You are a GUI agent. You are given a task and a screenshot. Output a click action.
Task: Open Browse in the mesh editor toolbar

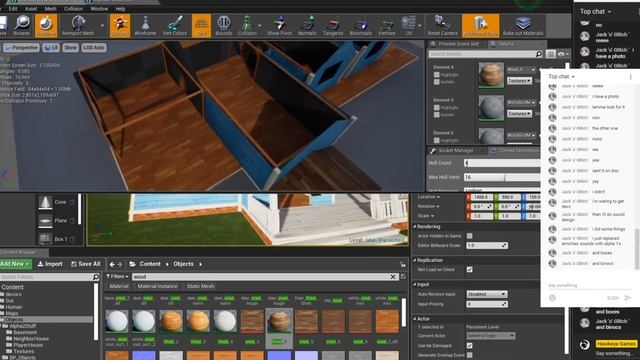pyautogui.click(x=22, y=25)
